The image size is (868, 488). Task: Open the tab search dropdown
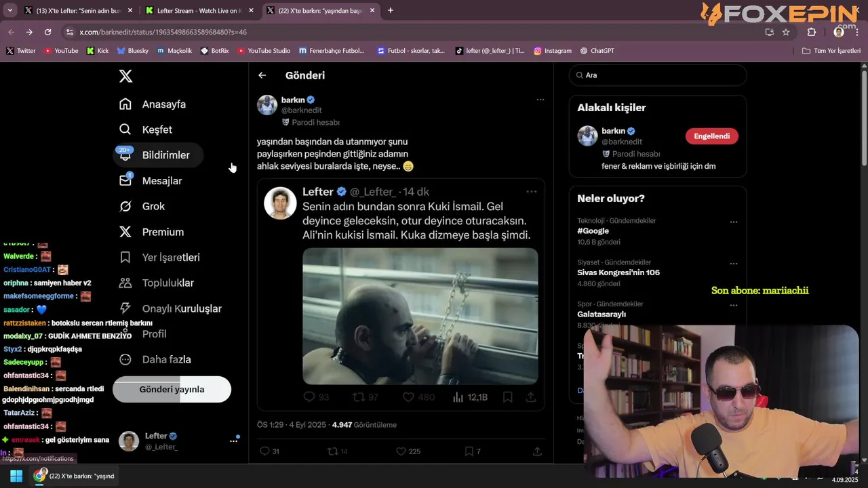pos(9,11)
